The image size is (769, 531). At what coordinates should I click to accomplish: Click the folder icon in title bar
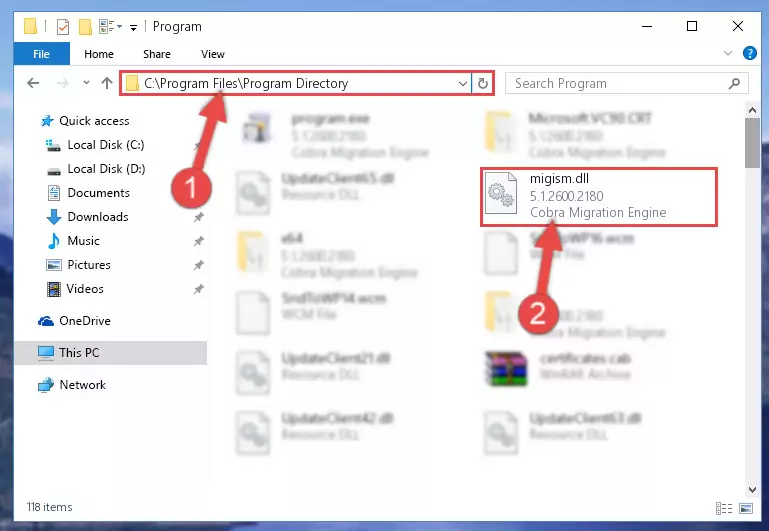[x=30, y=26]
